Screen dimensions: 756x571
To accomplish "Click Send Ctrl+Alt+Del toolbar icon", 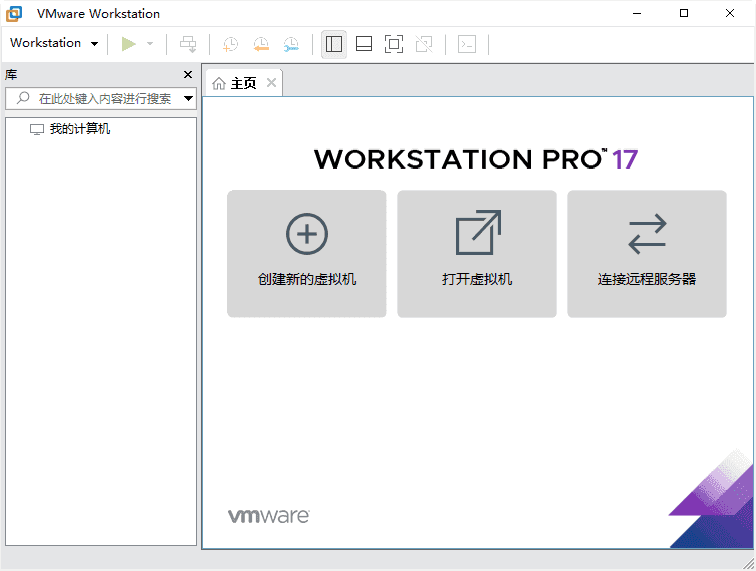I will pos(188,44).
